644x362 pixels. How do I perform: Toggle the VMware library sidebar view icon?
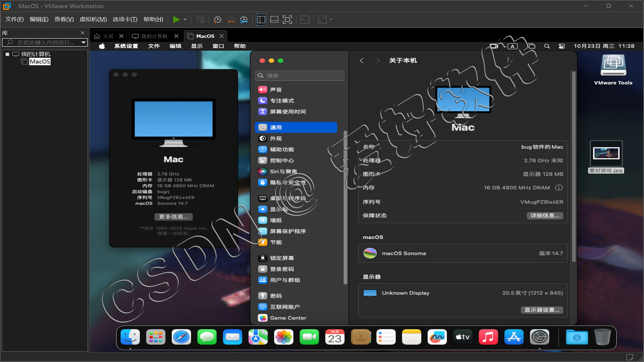pos(261,19)
